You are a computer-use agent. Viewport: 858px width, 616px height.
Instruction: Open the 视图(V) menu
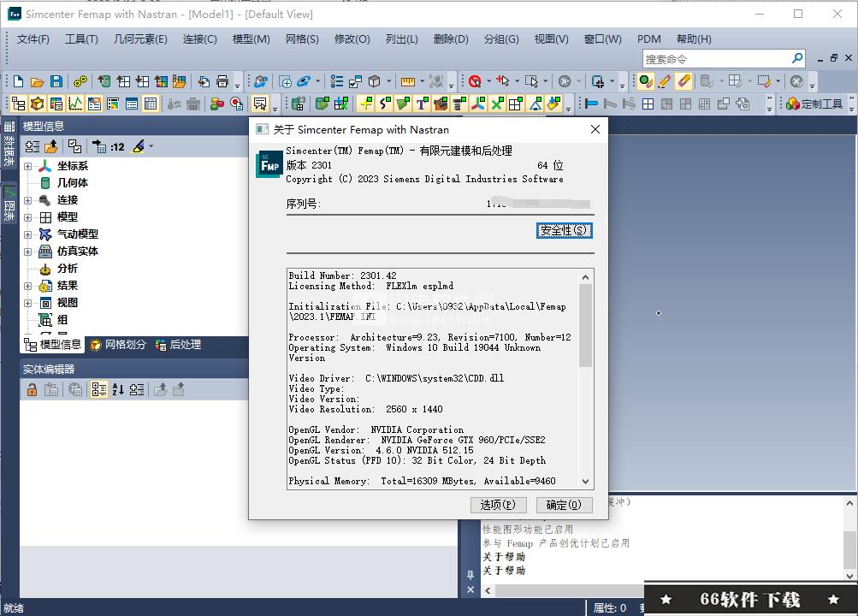tap(551, 39)
